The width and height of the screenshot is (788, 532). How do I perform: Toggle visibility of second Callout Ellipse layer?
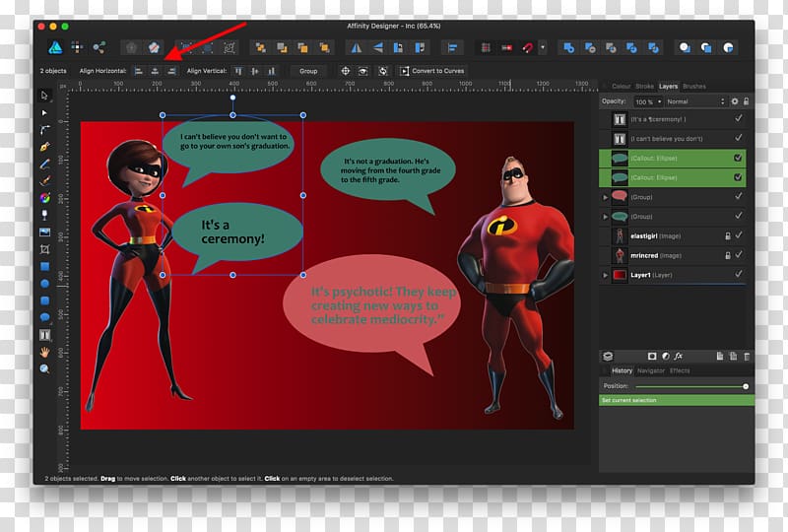(x=738, y=177)
